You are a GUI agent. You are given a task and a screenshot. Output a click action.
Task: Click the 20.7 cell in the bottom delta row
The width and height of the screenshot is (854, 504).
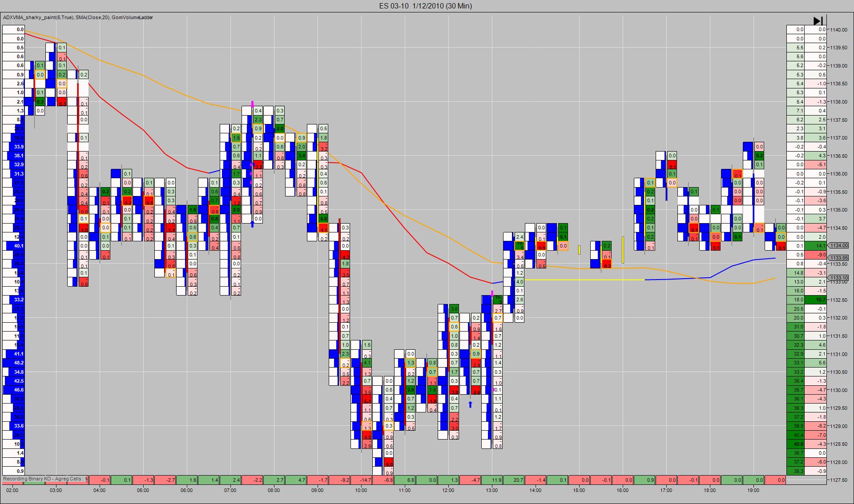click(514, 480)
